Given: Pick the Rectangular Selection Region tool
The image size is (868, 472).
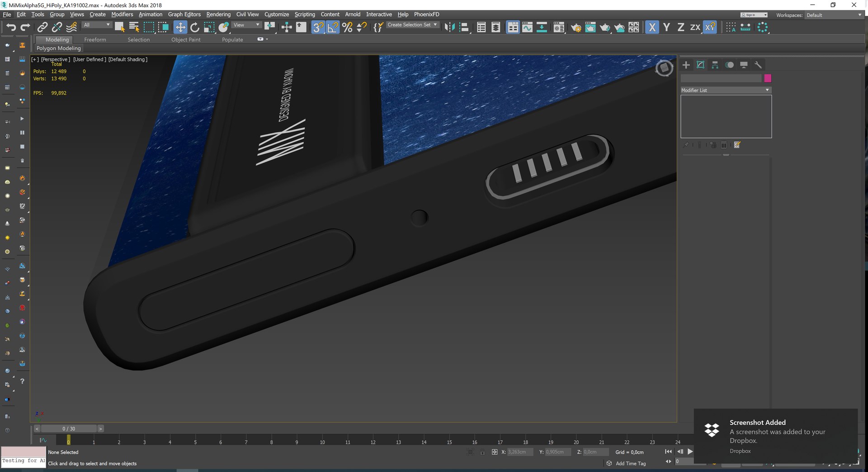Looking at the screenshot, I should tap(149, 27).
